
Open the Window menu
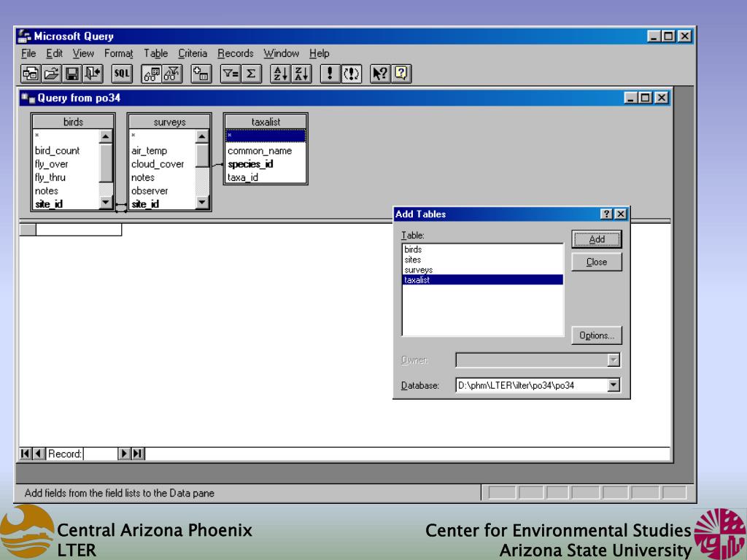click(282, 53)
